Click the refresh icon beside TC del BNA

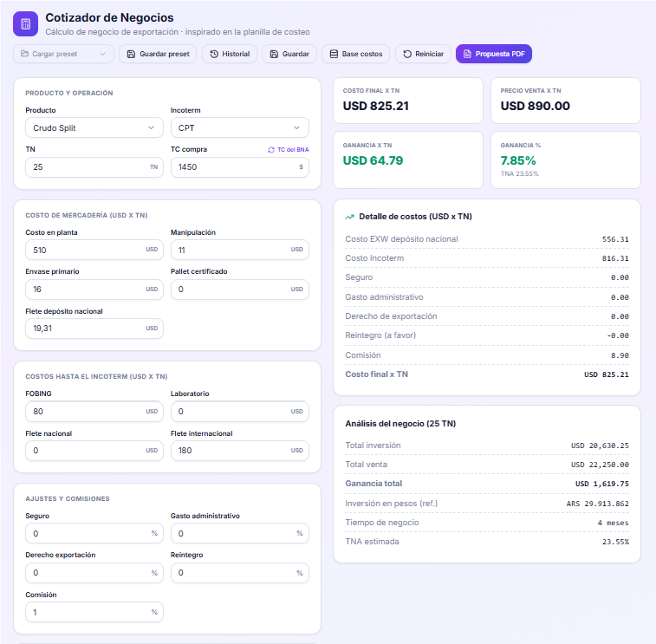[x=271, y=150]
